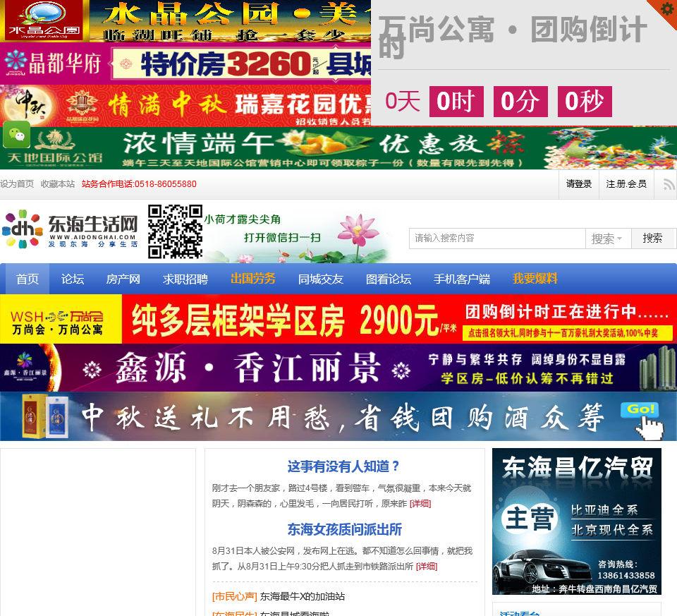Open the 中秋送礼 wine group-buy banner
Screen dimensions: 677x616
[x=338, y=416]
